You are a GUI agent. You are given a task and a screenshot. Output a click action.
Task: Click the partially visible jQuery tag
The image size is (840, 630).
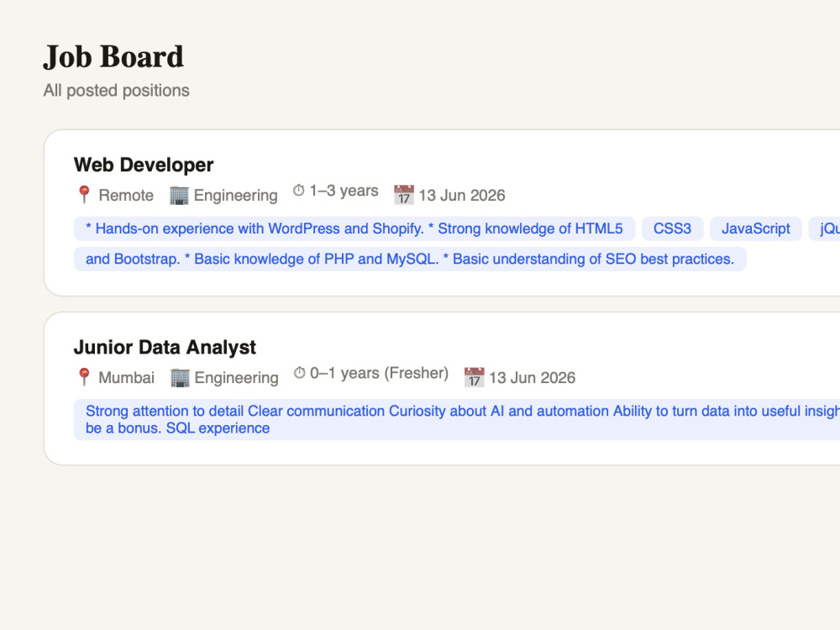(x=824, y=228)
